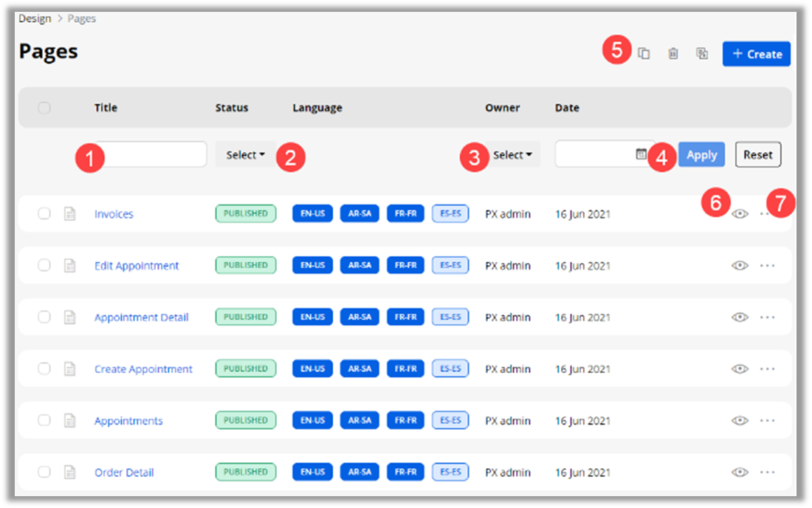
Task: Open more options for Edit Appointment row
Action: [767, 266]
